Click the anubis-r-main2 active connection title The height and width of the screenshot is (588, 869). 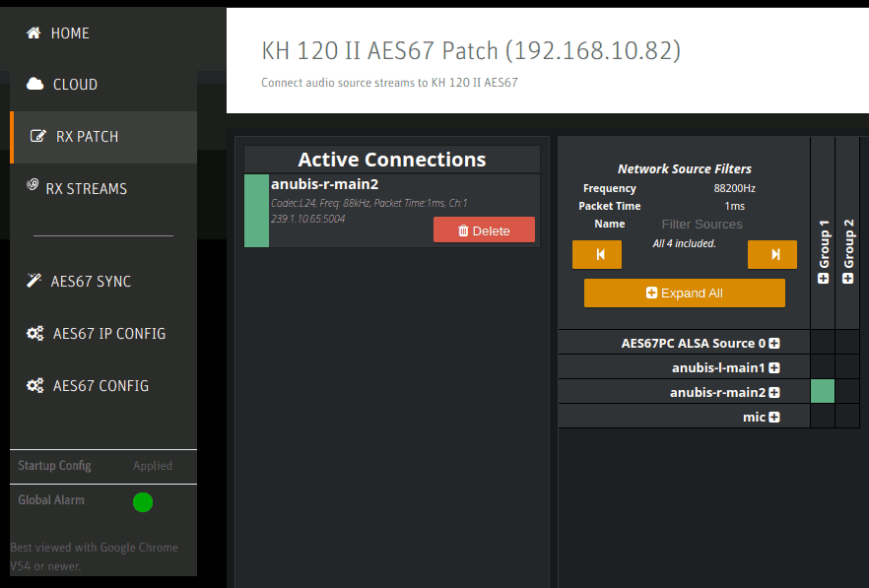tap(325, 184)
